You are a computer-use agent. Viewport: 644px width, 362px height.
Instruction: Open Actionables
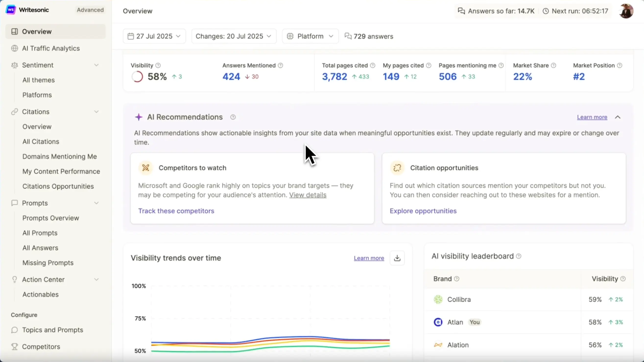40,294
